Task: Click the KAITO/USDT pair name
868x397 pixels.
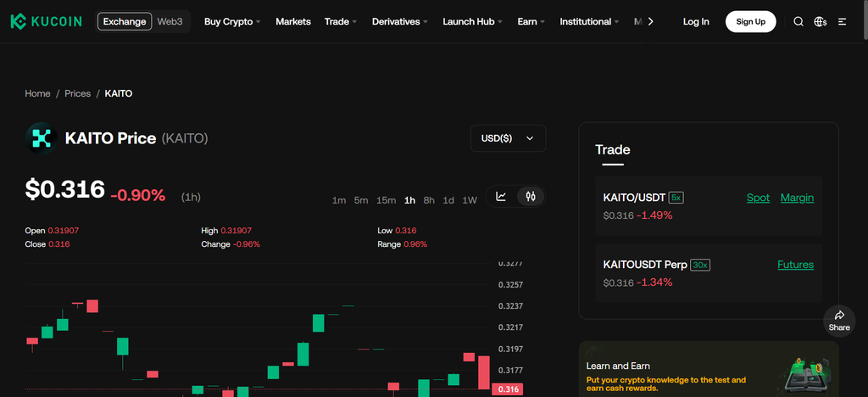Action: pyautogui.click(x=634, y=198)
